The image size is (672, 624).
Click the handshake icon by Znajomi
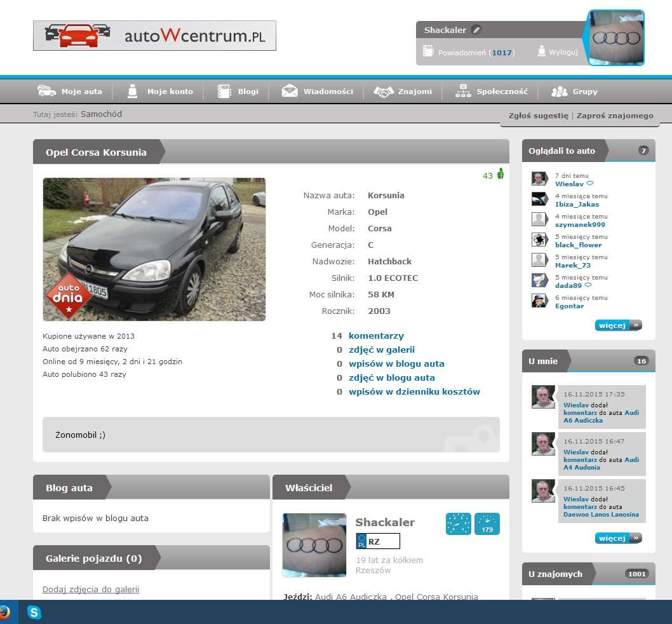click(384, 92)
